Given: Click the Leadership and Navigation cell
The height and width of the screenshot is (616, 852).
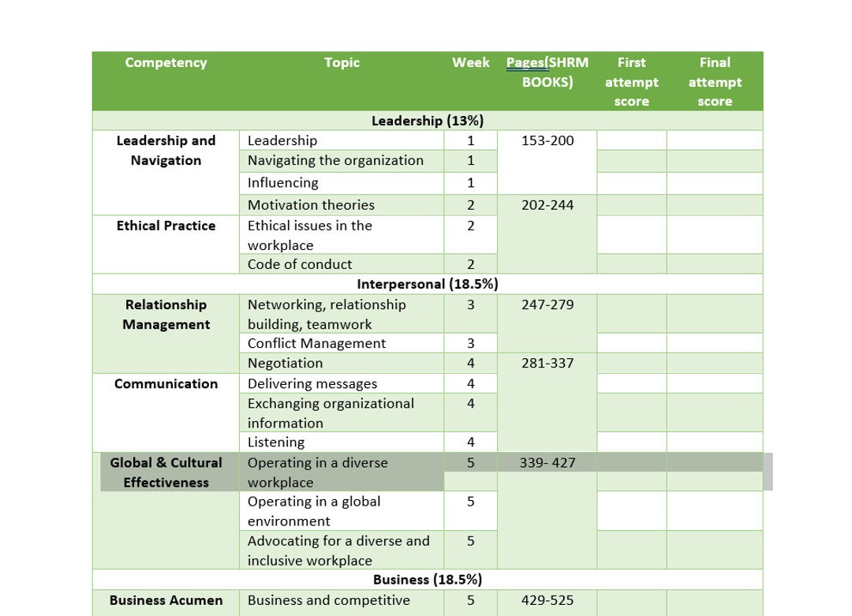Looking at the screenshot, I should pyautogui.click(x=165, y=150).
